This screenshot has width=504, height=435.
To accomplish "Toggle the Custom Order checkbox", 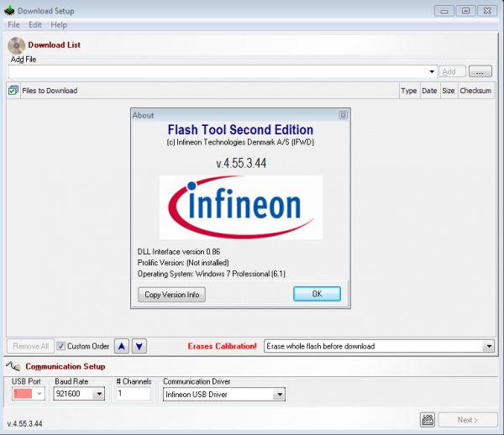I will [x=60, y=346].
